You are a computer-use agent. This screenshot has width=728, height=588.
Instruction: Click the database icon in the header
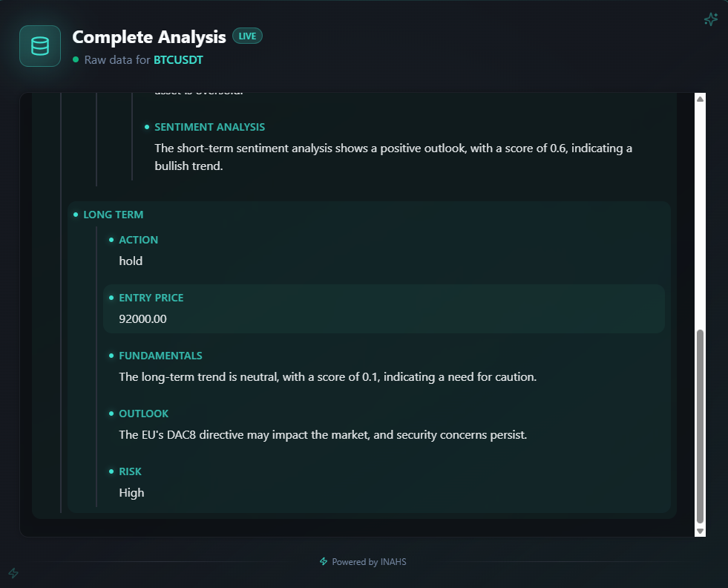39,45
